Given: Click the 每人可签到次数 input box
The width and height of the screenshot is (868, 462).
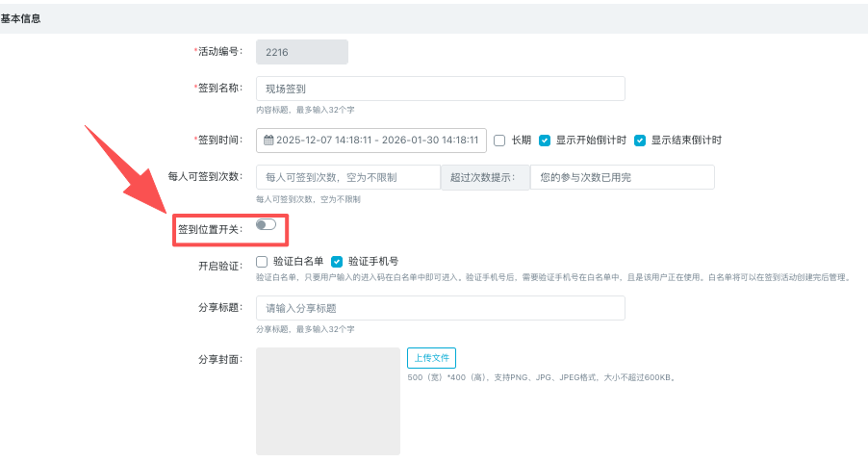Looking at the screenshot, I should coord(347,178).
